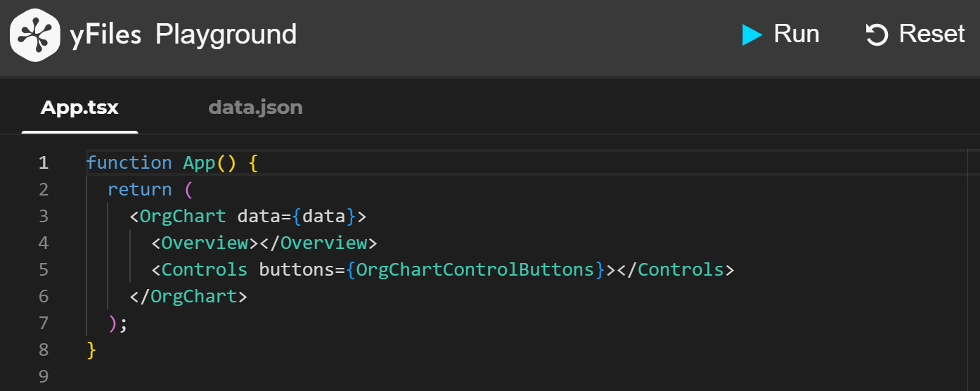
Task: Click the blue Run play triangle
Action: coord(752,34)
